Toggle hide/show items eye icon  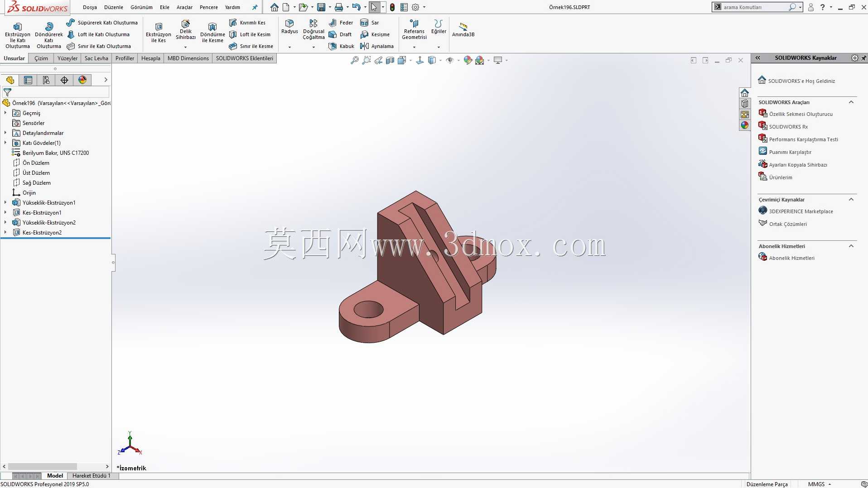pyautogui.click(x=449, y=60)
